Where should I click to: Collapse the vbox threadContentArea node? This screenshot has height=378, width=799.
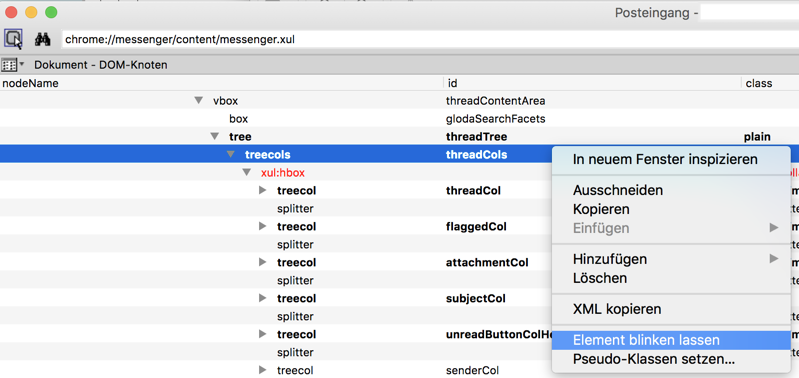pos(199,100)
